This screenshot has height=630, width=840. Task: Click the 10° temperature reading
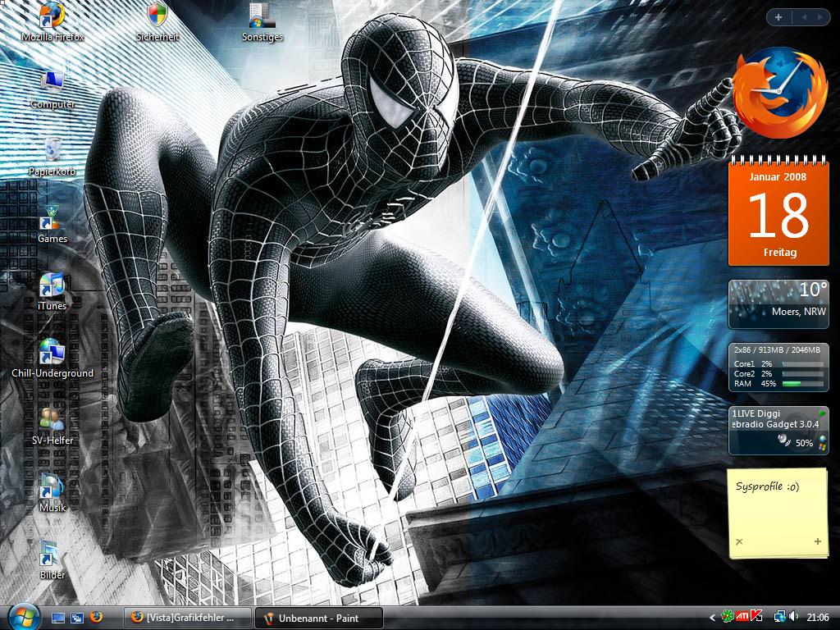coord(813,290)
